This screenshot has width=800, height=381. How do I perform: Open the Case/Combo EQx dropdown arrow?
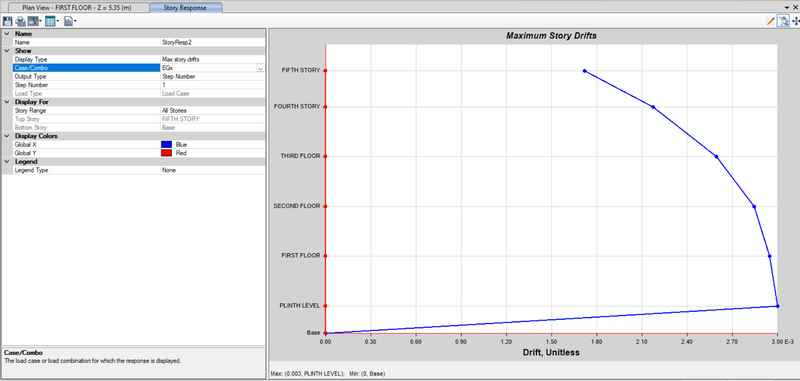click(260, 68)
